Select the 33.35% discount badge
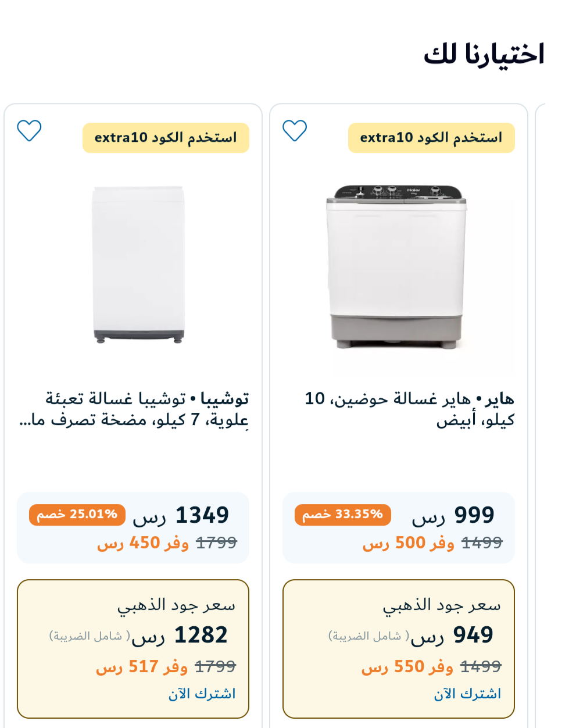This screenshot has width=576, height=728. pos(343,515)
